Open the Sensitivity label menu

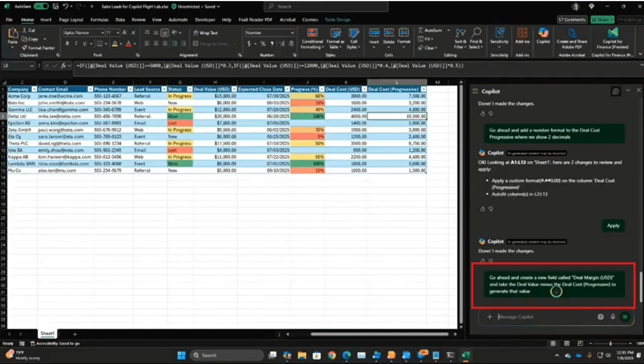[x=499, y=36]
